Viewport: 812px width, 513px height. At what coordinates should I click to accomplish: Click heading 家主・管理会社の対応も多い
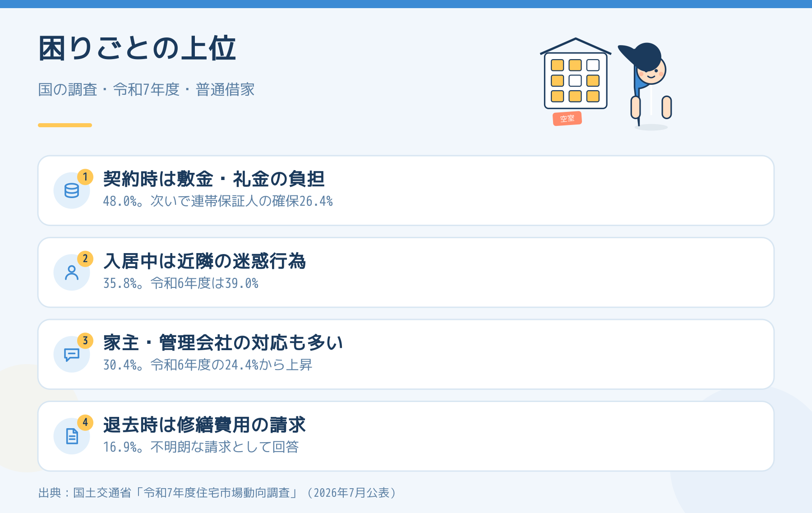coord(223,343)
